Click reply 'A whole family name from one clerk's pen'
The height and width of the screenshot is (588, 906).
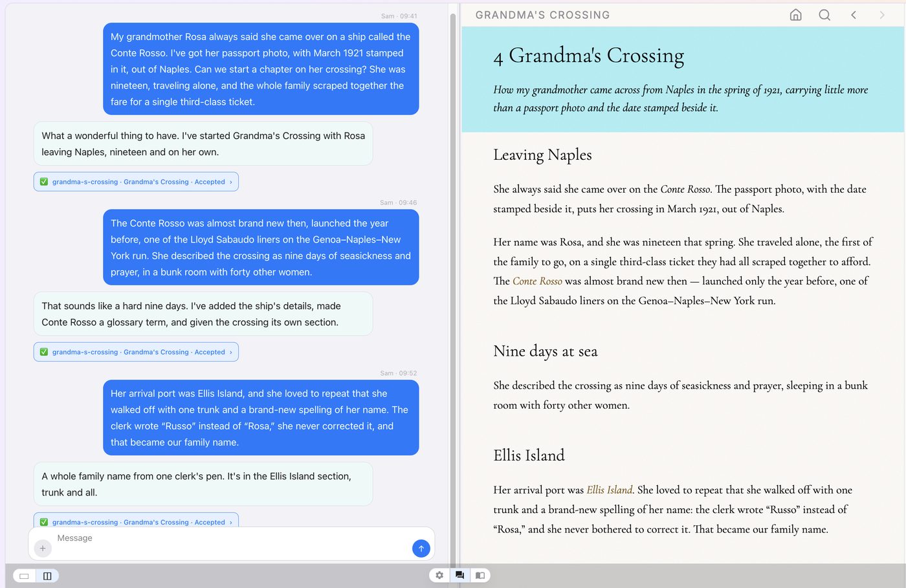203,484
